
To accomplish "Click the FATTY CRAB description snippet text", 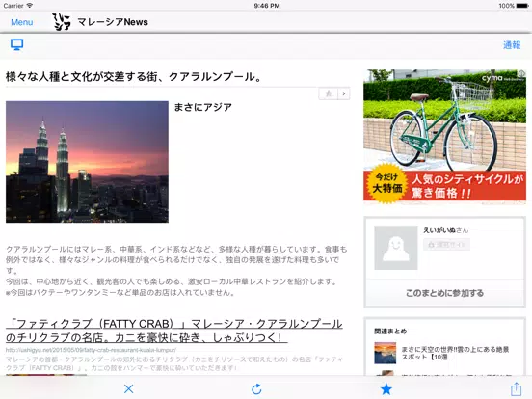I will (174, 363).
